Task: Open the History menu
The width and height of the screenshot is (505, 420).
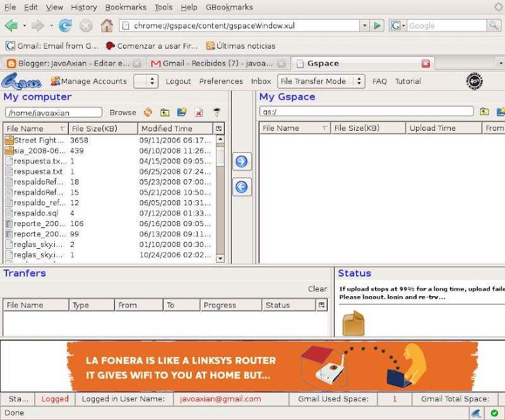Action: point(84,7)
